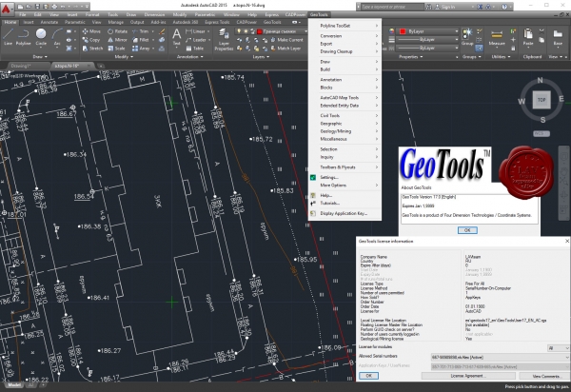
Task: Click the Measure utility
Action: [497, 37]
